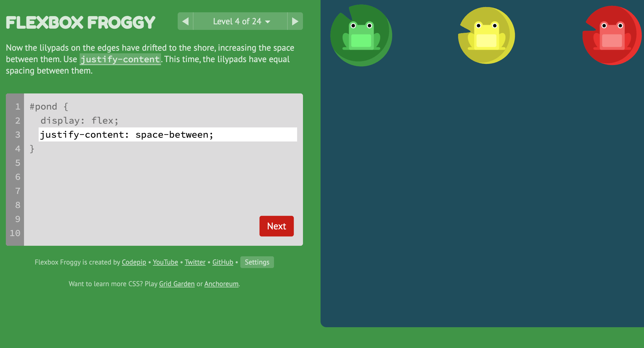Open the Twitter link
644x348 pixels.
(195, 262)
